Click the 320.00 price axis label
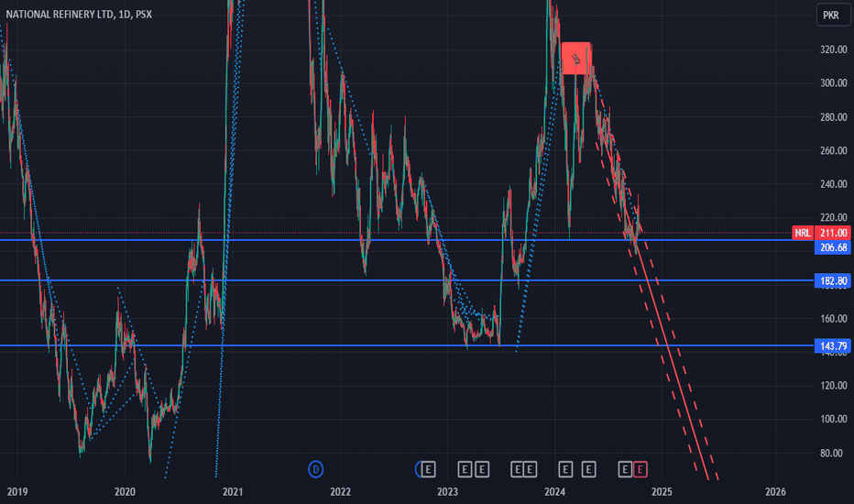This screenshot has height=504, width=854. click(x=834, y=49)
